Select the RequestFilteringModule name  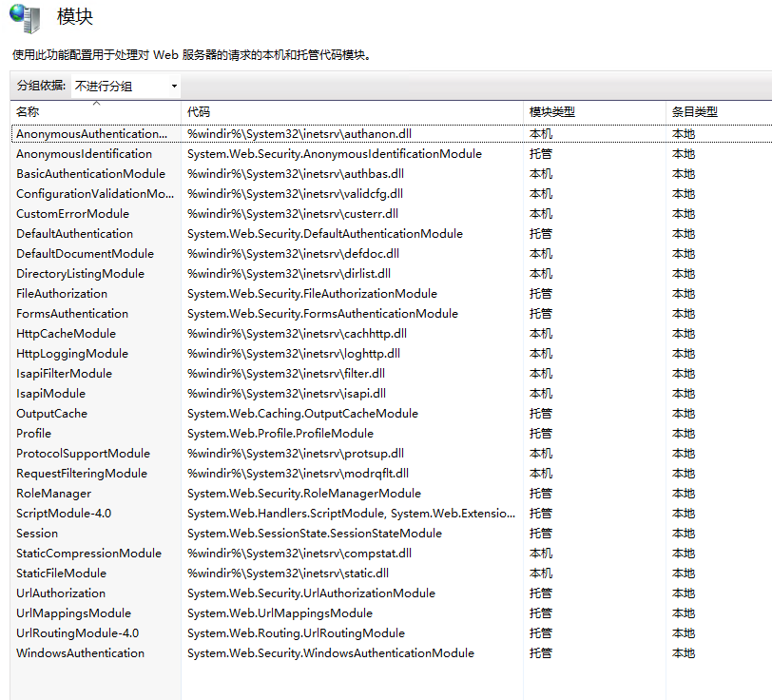[82, 474]
